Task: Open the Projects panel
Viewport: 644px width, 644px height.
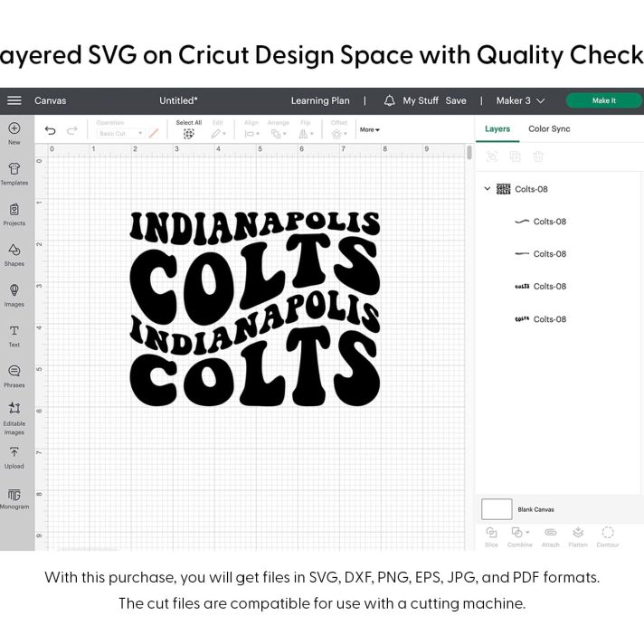Action: point(14,214)
